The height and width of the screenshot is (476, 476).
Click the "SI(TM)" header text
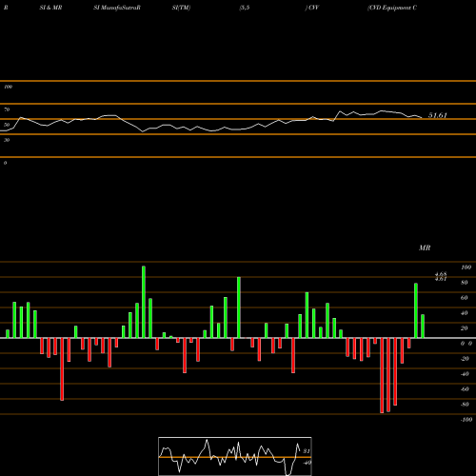181,8
